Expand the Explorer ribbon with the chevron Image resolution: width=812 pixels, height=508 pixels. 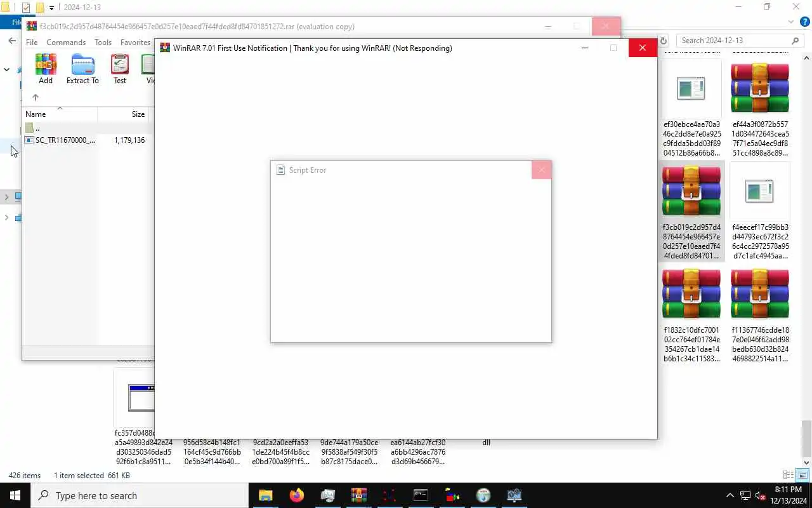coord(790,22)
